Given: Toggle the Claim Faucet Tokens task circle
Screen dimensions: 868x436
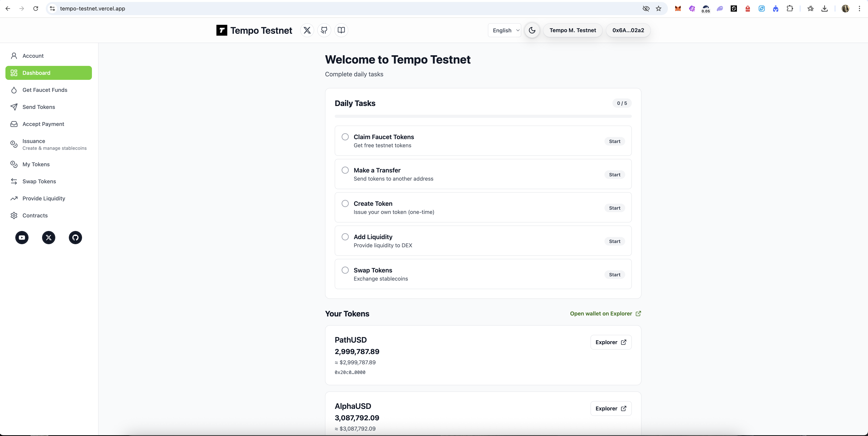Looking at the screenshot, I should pos(345,137).
